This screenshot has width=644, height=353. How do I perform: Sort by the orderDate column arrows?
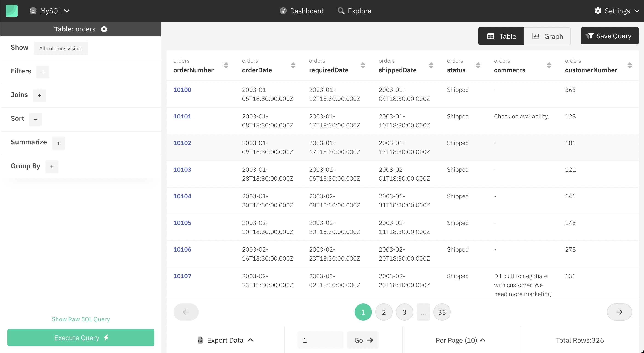(293, 65)
